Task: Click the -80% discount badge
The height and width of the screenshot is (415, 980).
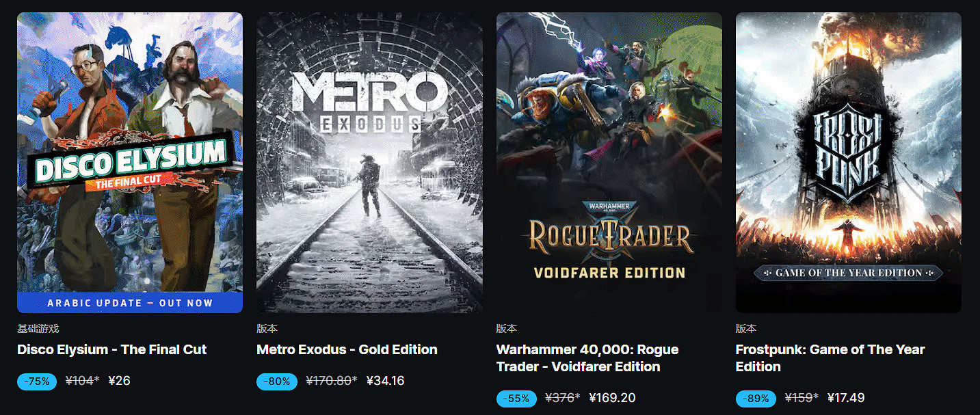Action: coord(276,381)
